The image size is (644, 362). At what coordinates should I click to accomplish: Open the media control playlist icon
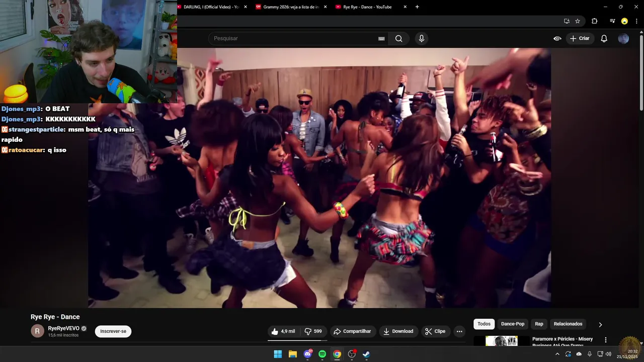tap(612, 21)
